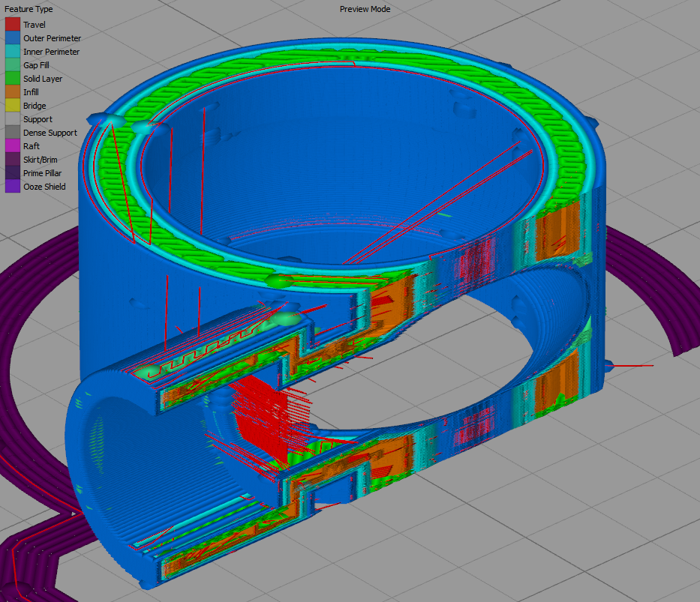Click the Inner Perimeter cyan swatch
This screenshot has width=700, height=602.
point(13,51)
